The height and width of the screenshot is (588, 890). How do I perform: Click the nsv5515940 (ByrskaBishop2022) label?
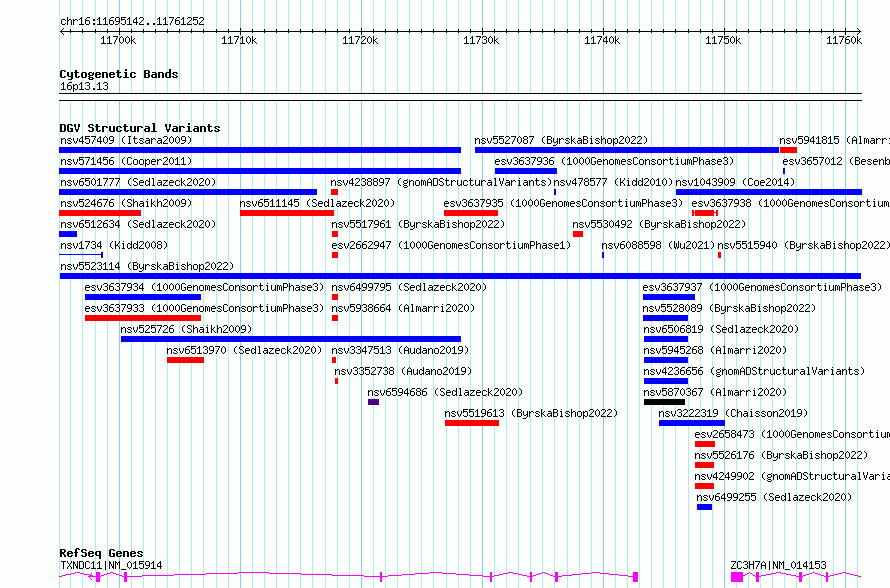pyautogui.click(x=803, y=245)
